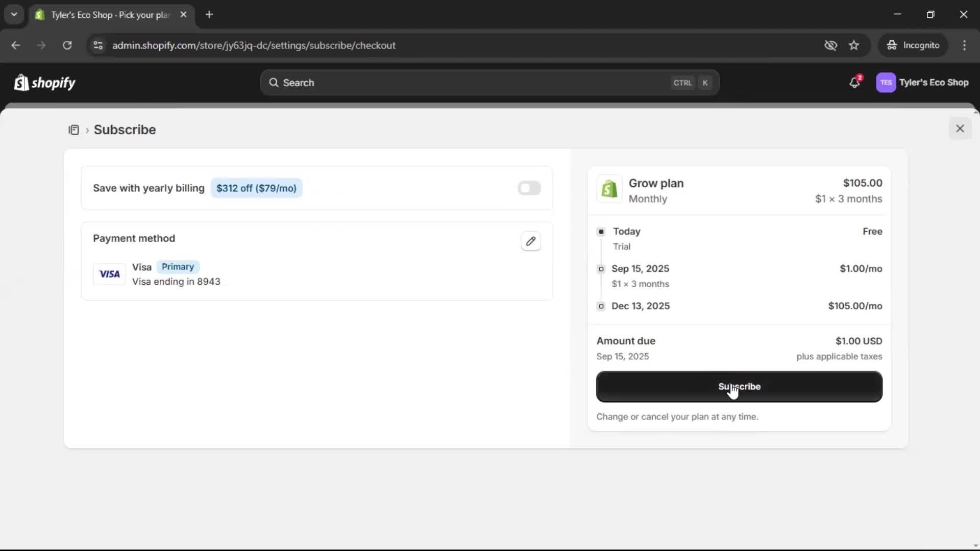Open the breadcrumb settings icon before Subscribe
980x551 pixels.
click(x=75, y=130)
